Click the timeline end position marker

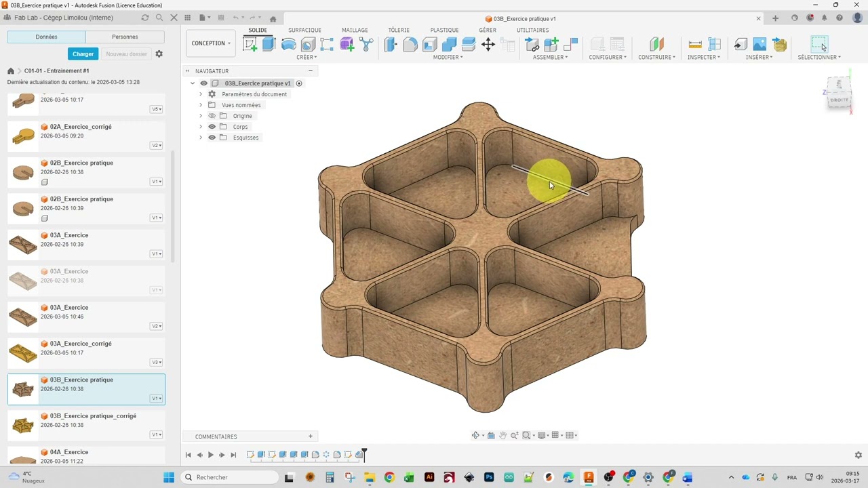pyautogui.click(x=364, y=454)
